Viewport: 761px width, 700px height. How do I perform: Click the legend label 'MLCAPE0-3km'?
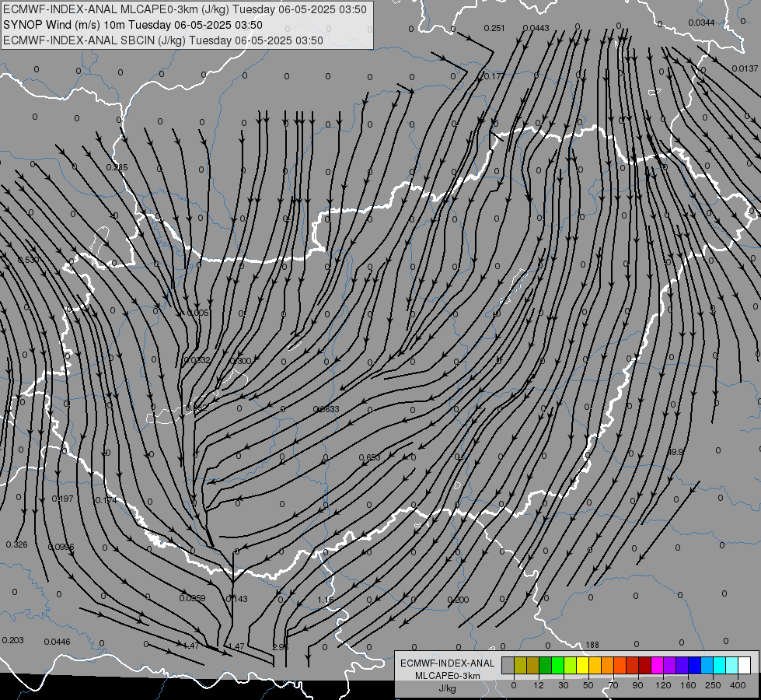(x=448, y=676)
